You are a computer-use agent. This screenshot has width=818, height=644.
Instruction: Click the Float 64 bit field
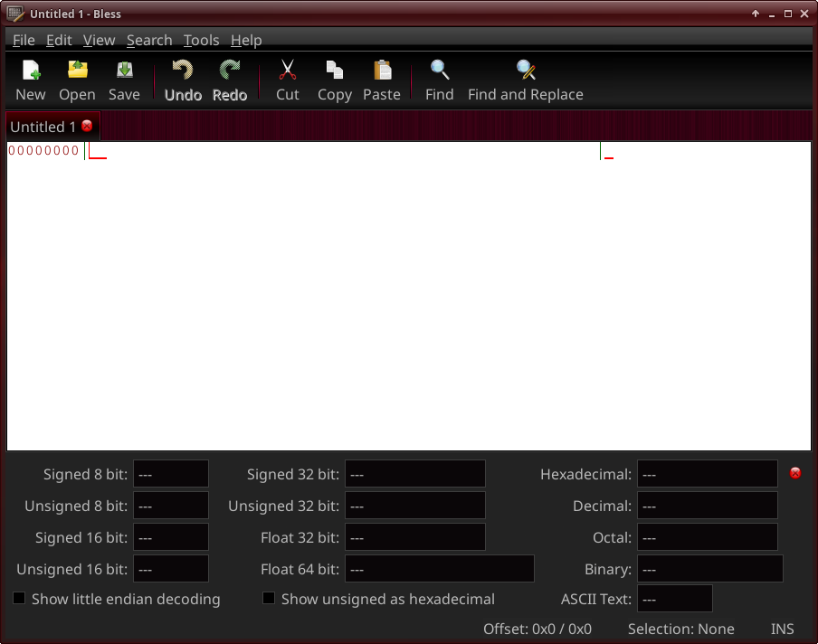point(440,569)
